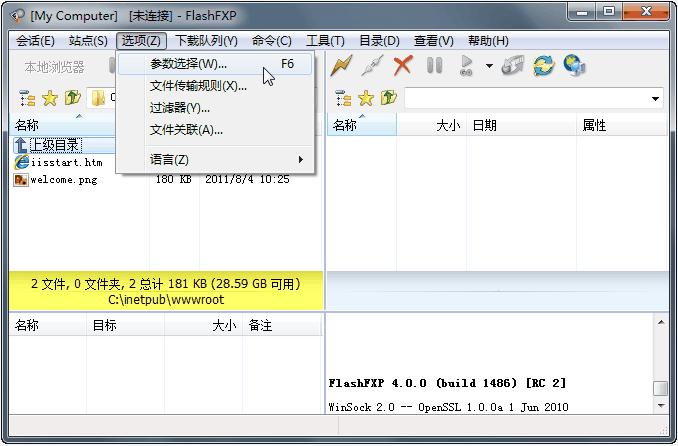Screen dimensions: 678x446
Task: Select 参数选择(W) preferences menu entry
Action: point(189,64)
